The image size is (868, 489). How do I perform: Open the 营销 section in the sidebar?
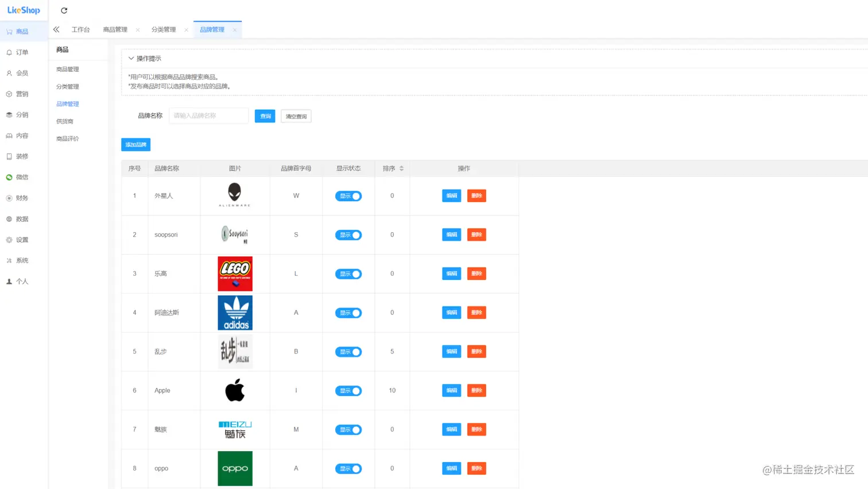click(24, 94)
